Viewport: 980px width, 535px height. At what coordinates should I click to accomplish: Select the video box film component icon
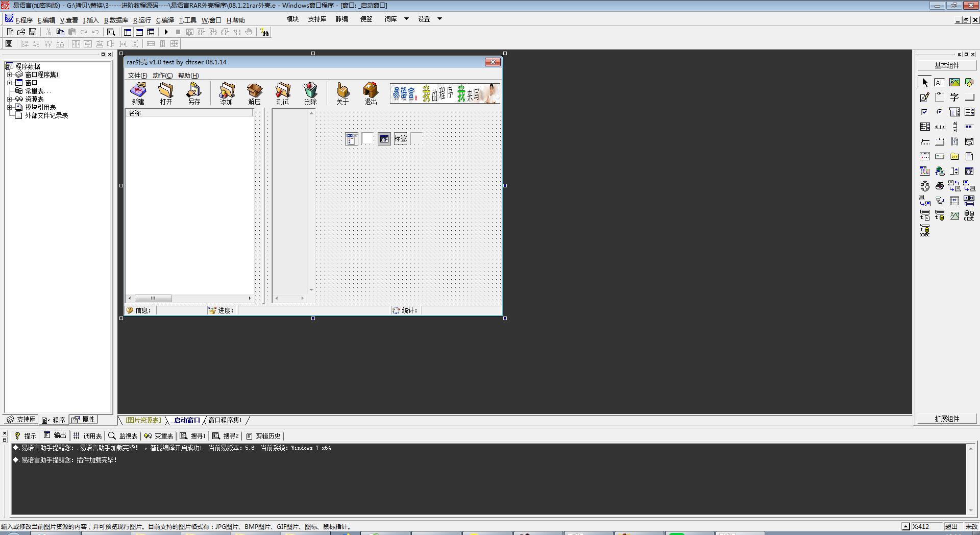(954, 141)
